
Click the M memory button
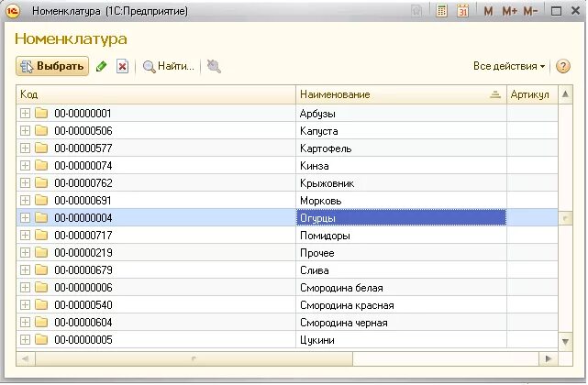[x=488, y=11]
